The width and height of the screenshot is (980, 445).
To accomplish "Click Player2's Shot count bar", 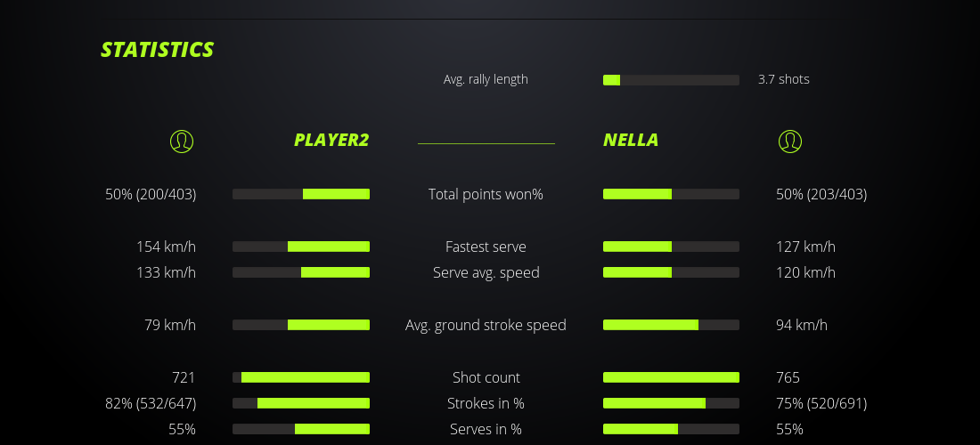I will pyautogui.click(x=301, y=377).
